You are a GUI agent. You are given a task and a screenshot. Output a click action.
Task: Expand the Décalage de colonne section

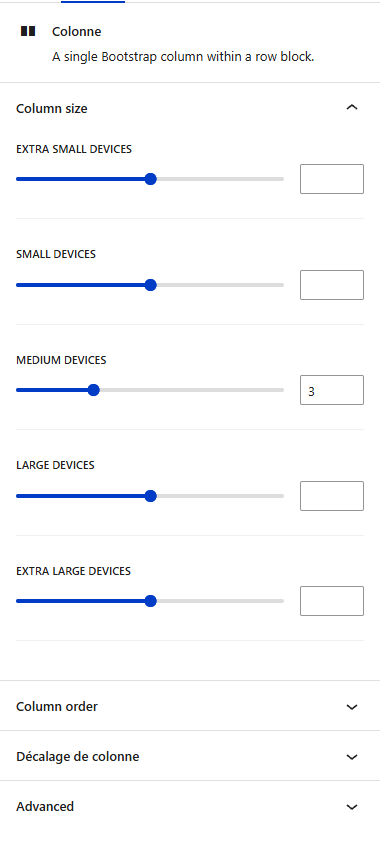tap(190, 756)
